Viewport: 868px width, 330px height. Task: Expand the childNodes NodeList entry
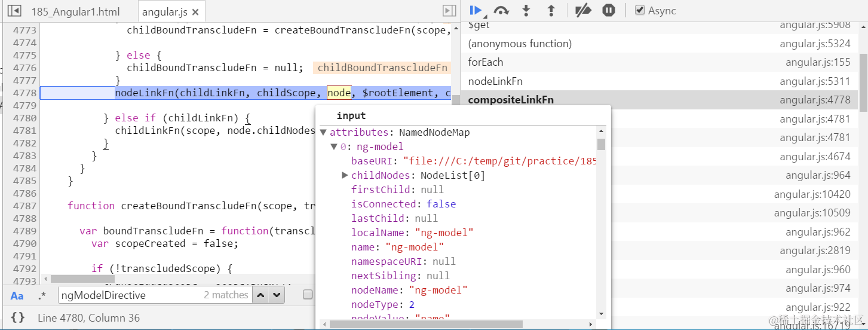click(x=345, y=175)
